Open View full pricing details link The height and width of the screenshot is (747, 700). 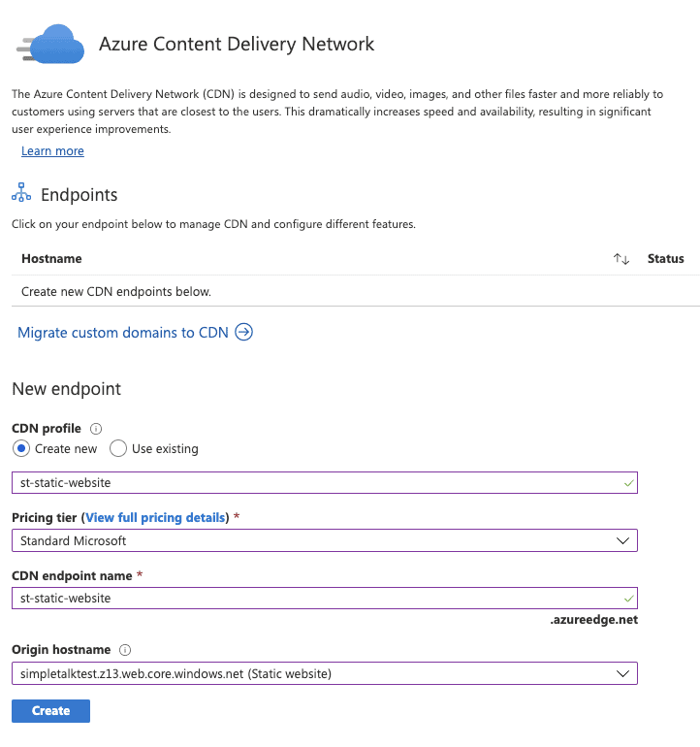coord(155,517)
